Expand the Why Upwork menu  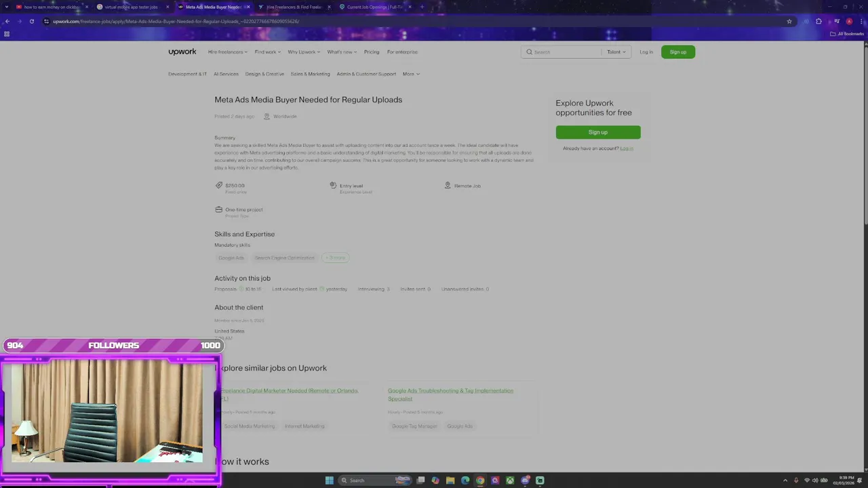point(304,52)
